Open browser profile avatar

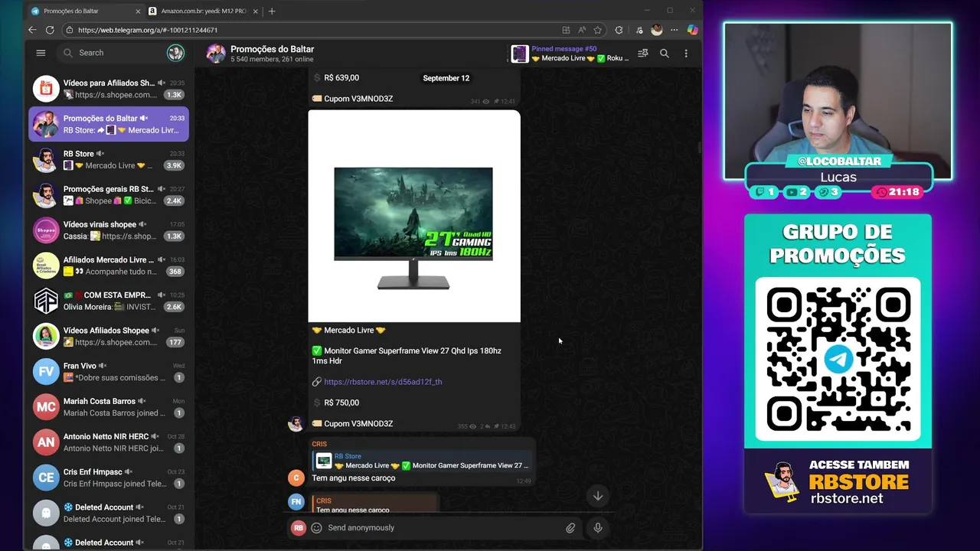[656, 30]
